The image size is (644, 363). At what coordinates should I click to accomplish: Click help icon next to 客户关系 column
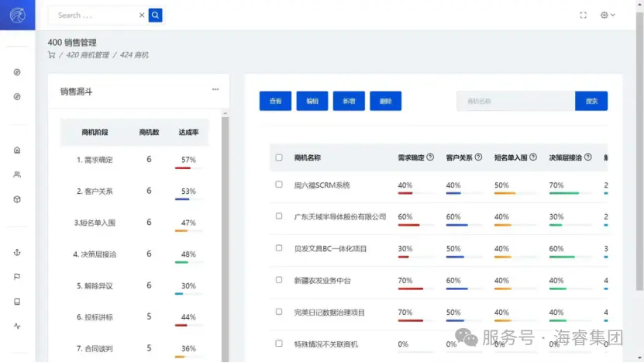[478, 157]
